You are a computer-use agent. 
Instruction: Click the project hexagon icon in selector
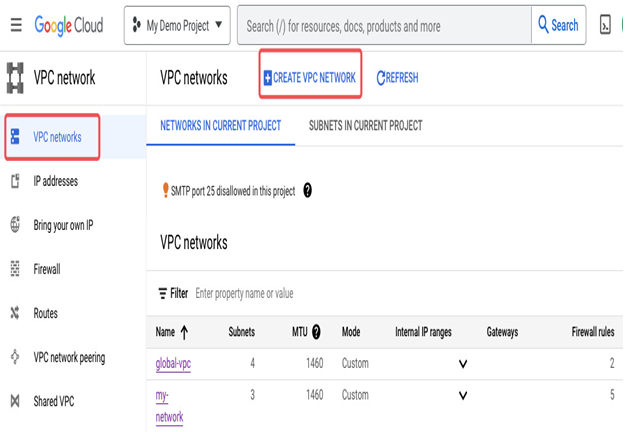[x=136, y=25]
